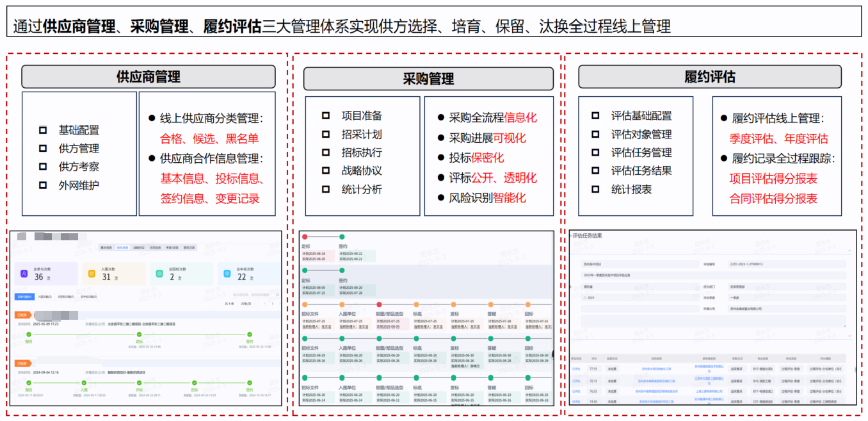Viewport: 868px width, 421px height.
Task: Check the 评估基础配置 checkbox square
Action: 596,115
